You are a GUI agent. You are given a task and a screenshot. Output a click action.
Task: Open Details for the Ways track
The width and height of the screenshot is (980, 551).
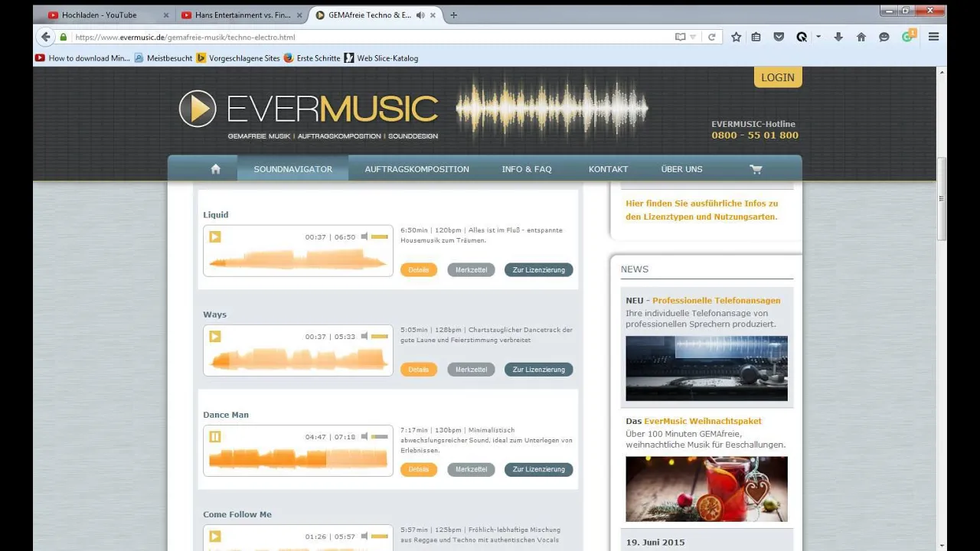pyautogui.click(x=419, y=370)
